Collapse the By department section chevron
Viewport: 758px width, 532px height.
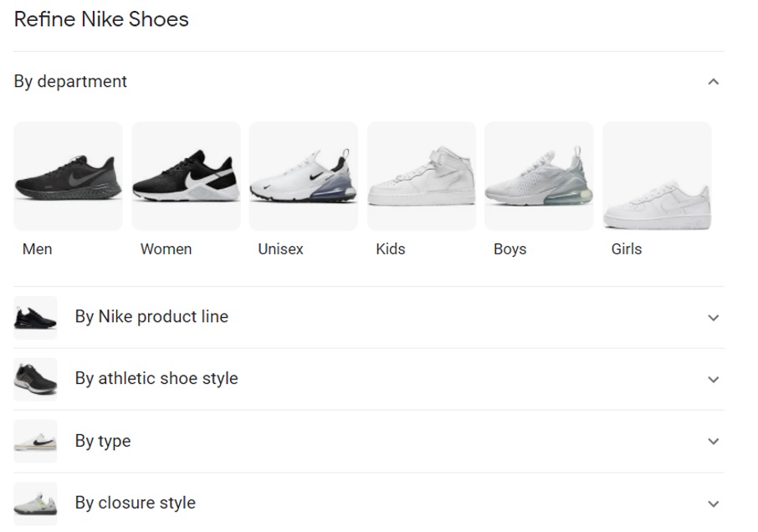pyautogui.click(x=713, y=82)
